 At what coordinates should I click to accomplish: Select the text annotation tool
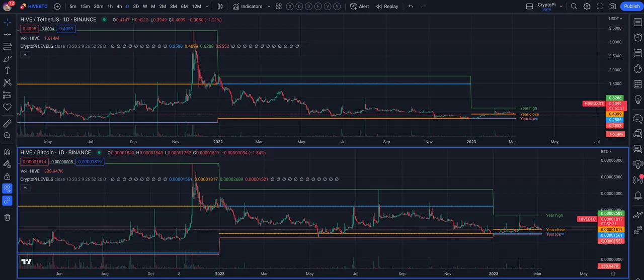pos(7,70)
